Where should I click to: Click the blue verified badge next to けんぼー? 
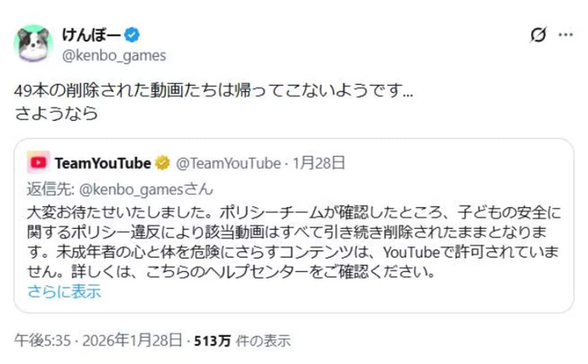click(130, 34)
